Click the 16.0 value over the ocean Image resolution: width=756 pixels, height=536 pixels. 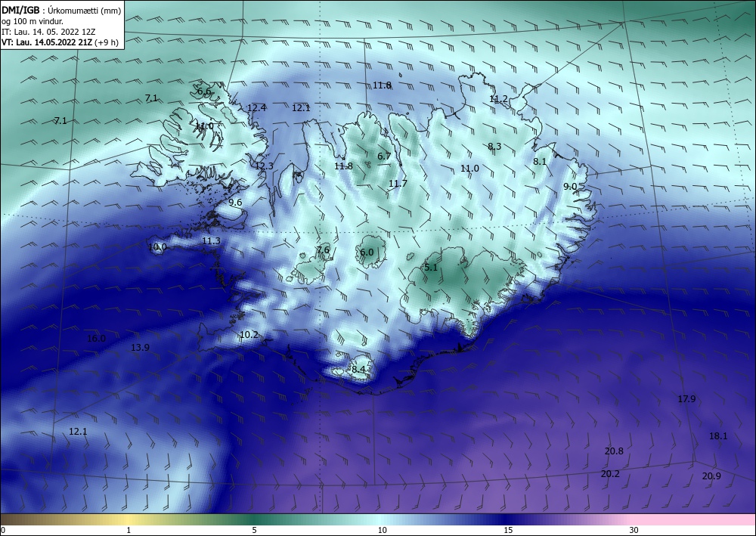point(96,339)
